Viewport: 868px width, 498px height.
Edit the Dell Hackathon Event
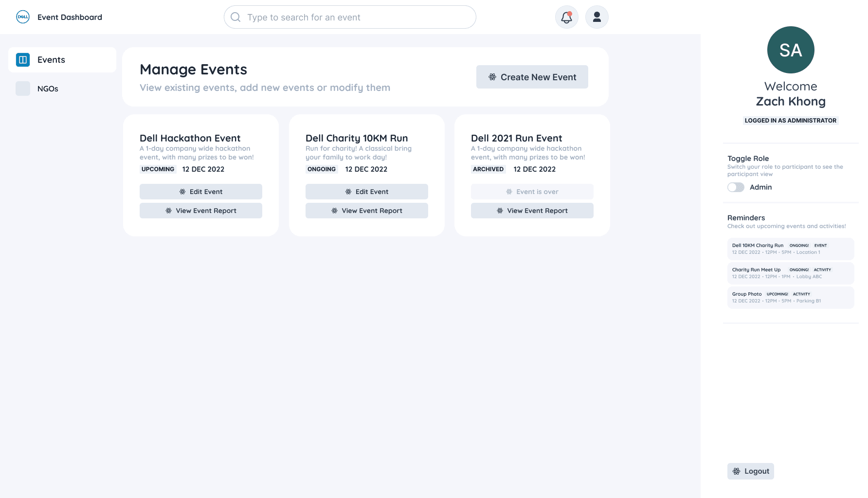tap(201, 192)
